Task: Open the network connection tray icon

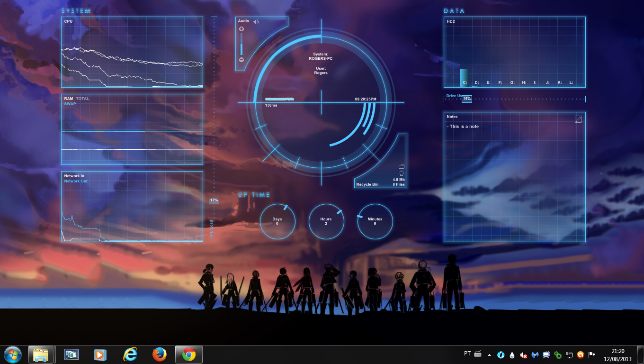Action: [569, 355]
